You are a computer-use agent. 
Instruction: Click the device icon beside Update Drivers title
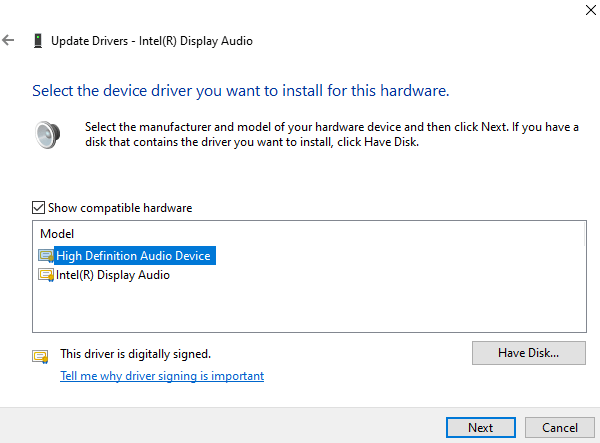[38, 41]
